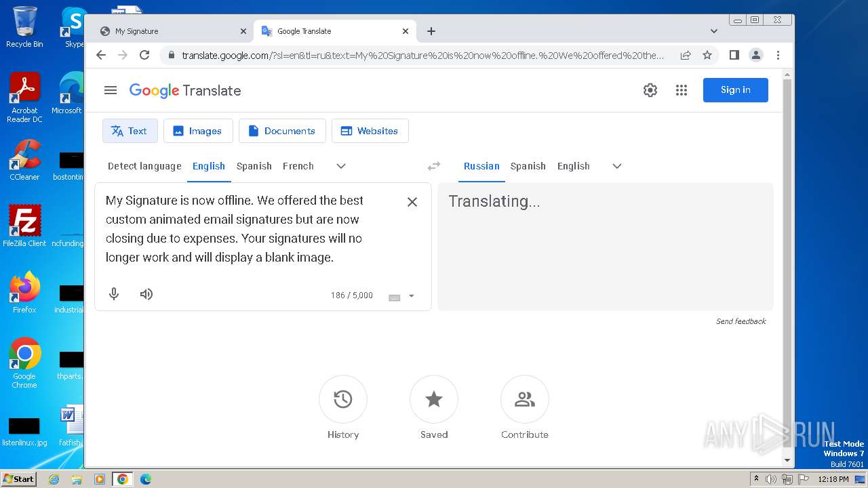Open Acrobat Reader DC shortcut

(24, 98)
